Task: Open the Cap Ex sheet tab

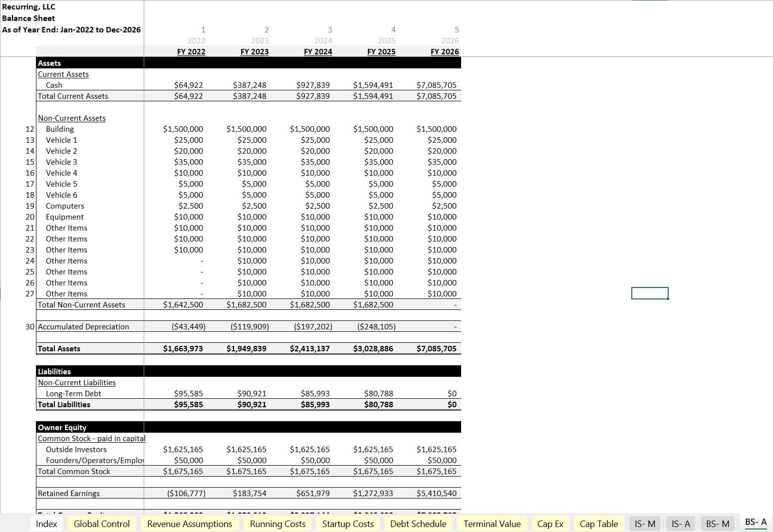Action: (x=550, y=524)
